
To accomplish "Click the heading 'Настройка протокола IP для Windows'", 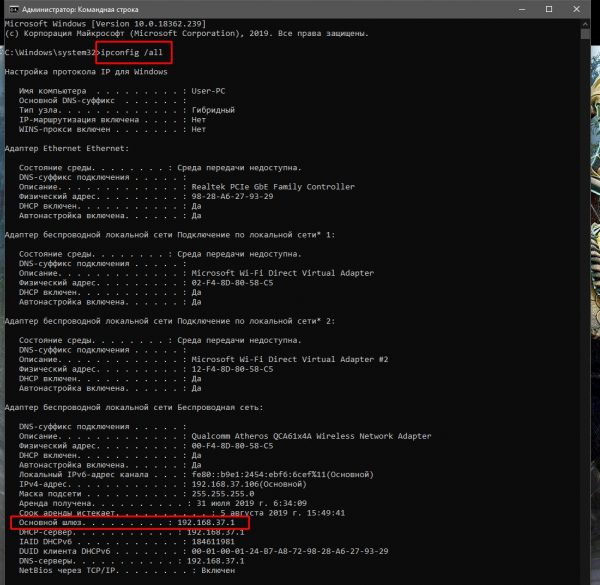I will point(86,72).
